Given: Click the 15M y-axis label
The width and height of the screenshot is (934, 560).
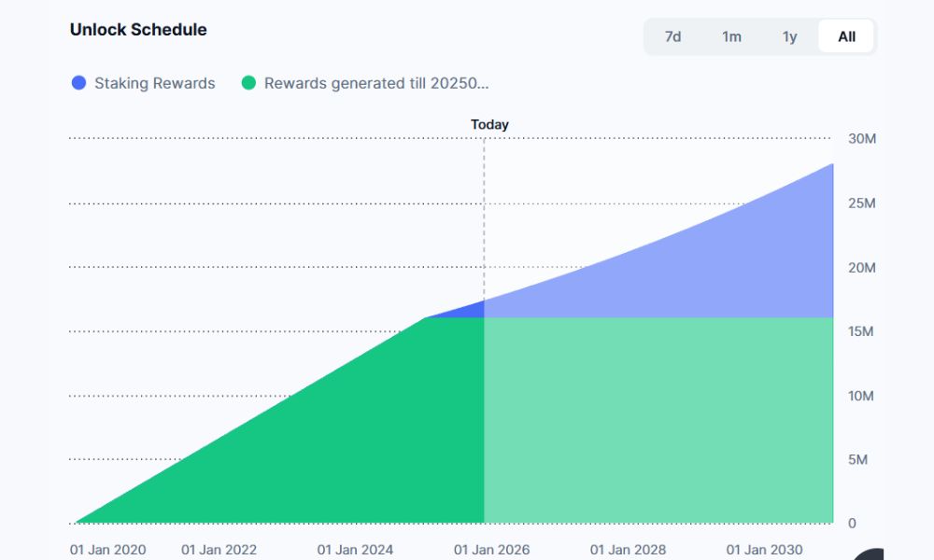Looking at the screenshot, I should 861,331.
